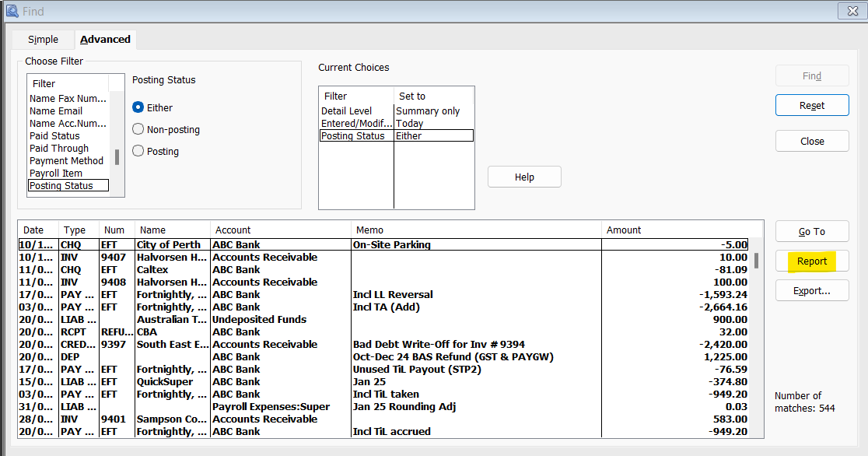
Task: Switch to the Simple tab
Action: 44,40
